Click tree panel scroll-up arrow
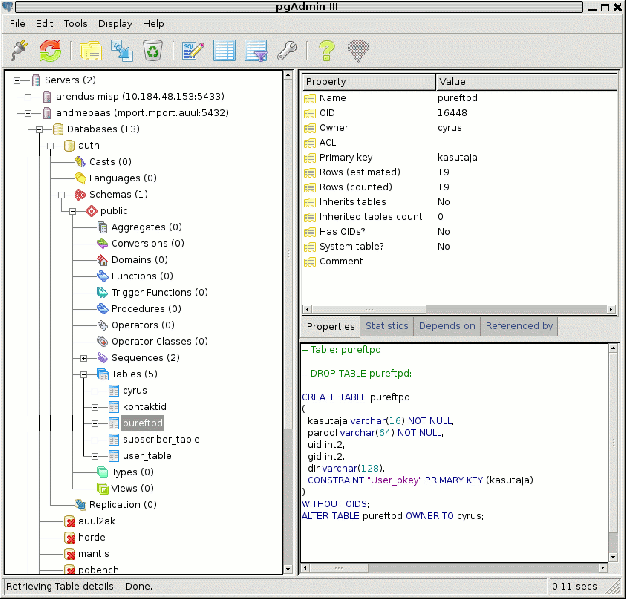Viewport: 626px width, 599px height. pyautogui.click(x=288, y=75)
